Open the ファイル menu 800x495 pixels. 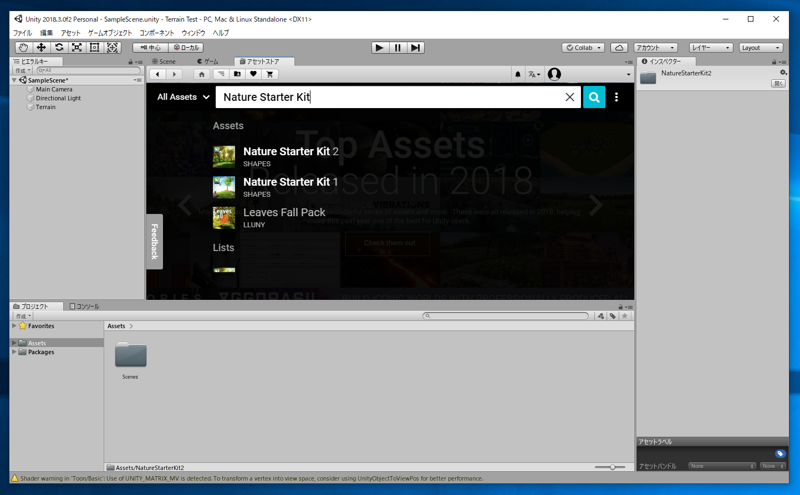[22, 33]
